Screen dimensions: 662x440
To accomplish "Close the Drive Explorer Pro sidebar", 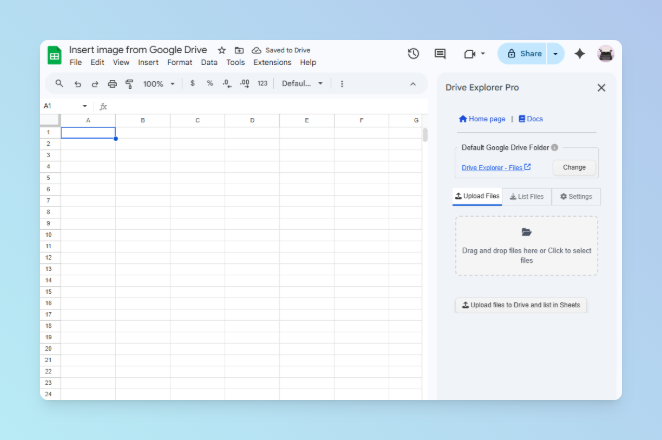I will tap(601, 88).
